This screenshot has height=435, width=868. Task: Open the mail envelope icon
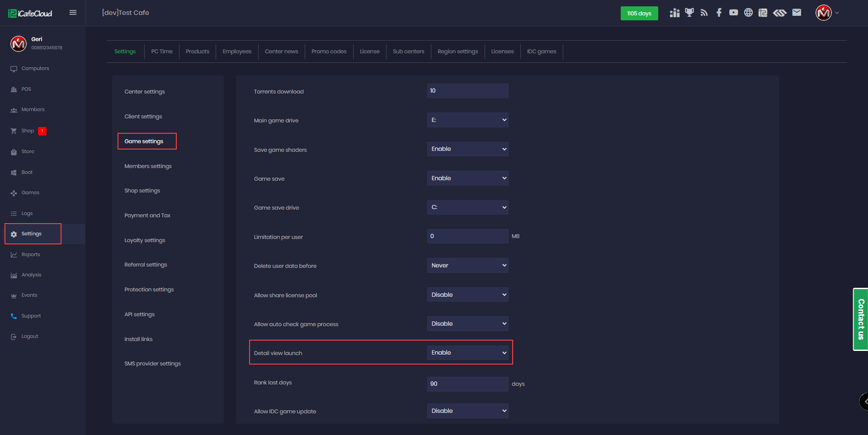click(x=797, y=13)
